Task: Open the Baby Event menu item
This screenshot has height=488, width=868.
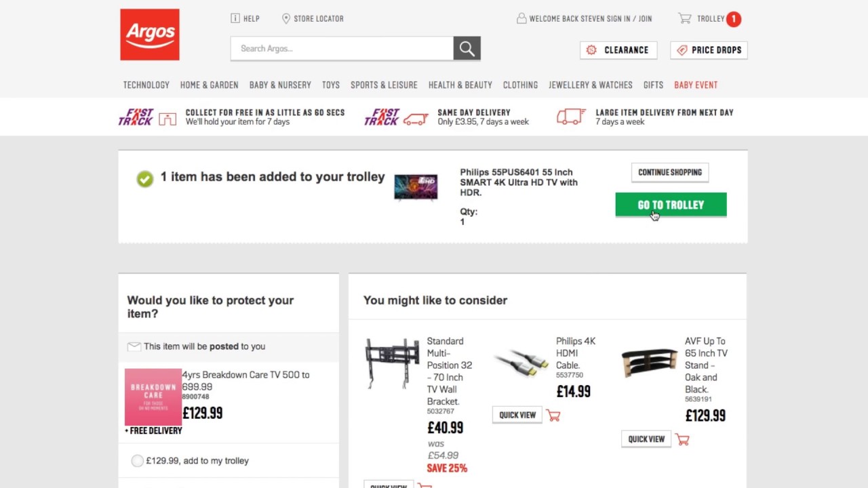Action: pos(695,85)
